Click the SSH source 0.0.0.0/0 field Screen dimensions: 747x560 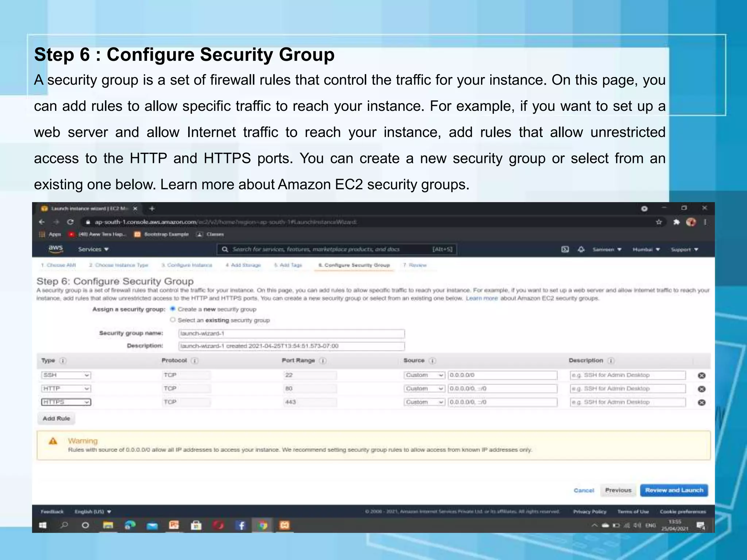[503, 375]
